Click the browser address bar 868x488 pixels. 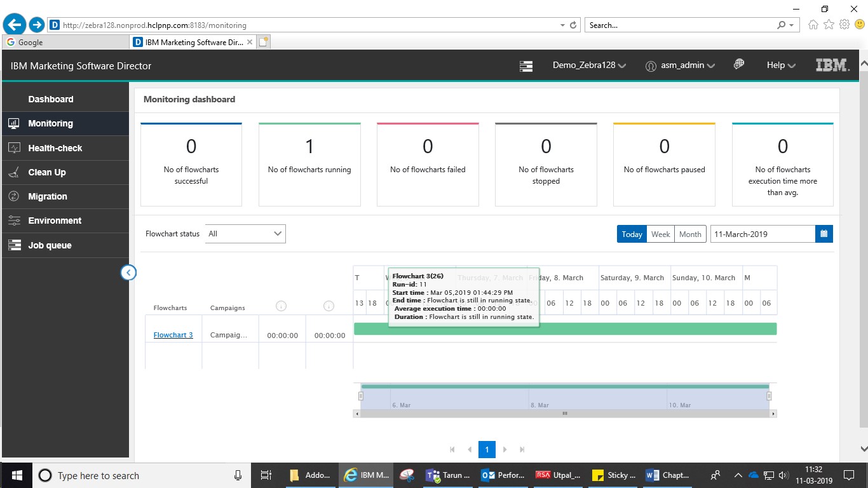305,25
